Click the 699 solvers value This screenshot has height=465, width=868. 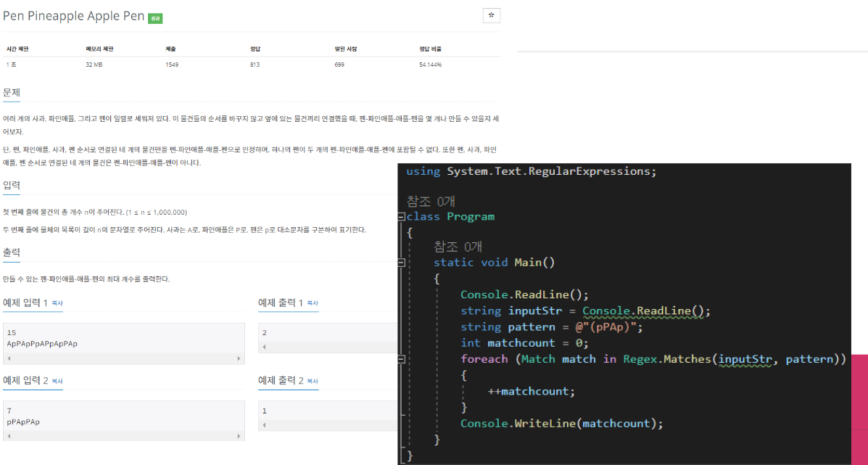click(x=339, y=65)
